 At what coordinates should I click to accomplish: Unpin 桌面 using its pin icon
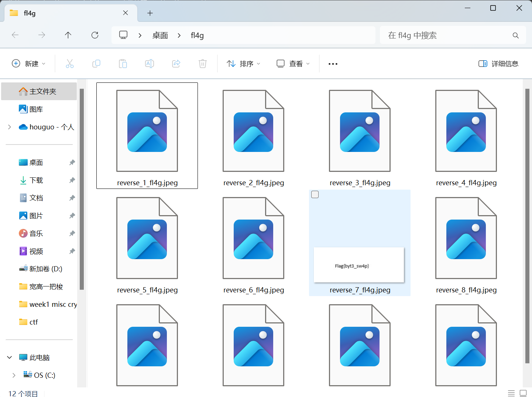[x=72, y=162]
